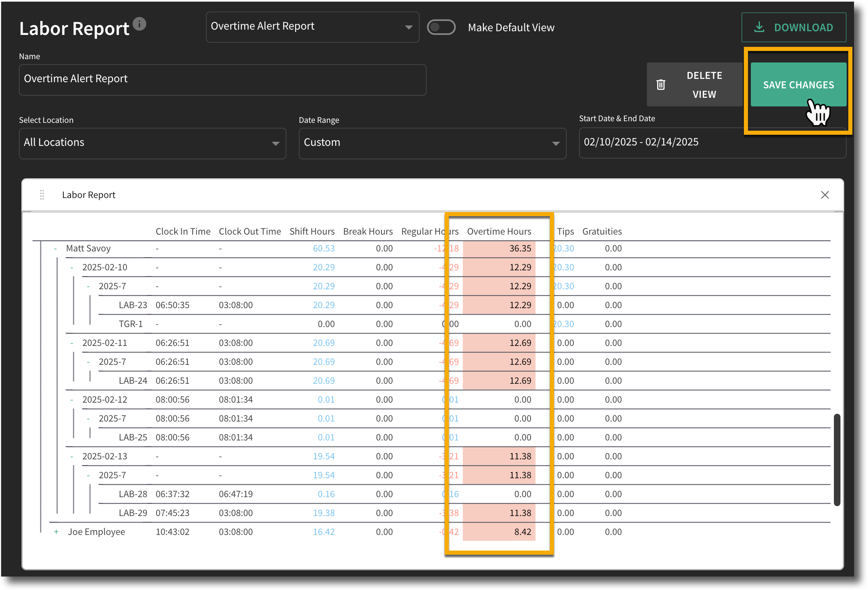Toggle the Make Default View switch

tap(441, 28)
